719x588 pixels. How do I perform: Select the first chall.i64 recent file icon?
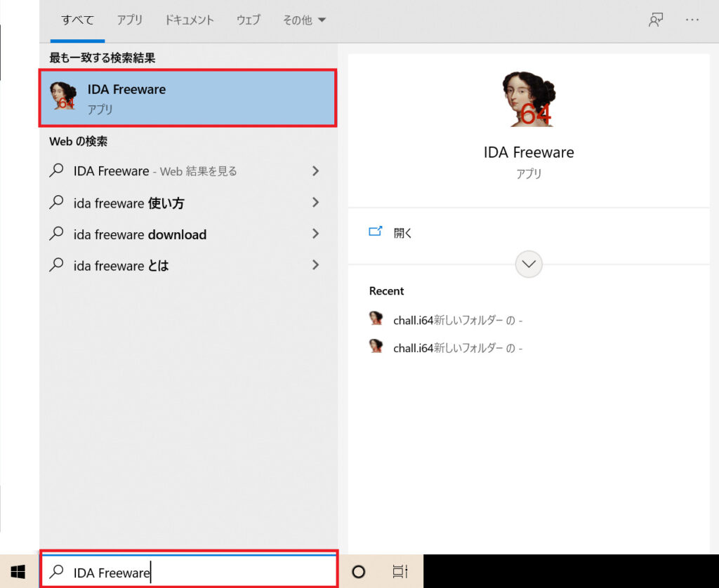[376, 318]
